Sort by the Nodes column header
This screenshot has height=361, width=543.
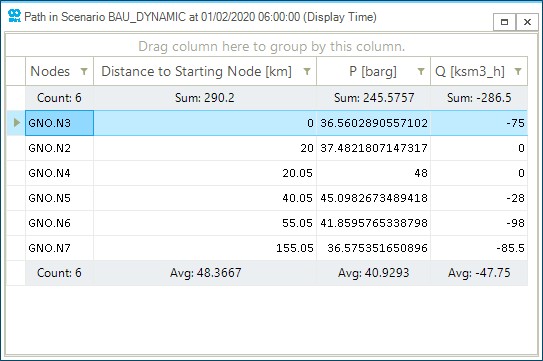(50, 71)
